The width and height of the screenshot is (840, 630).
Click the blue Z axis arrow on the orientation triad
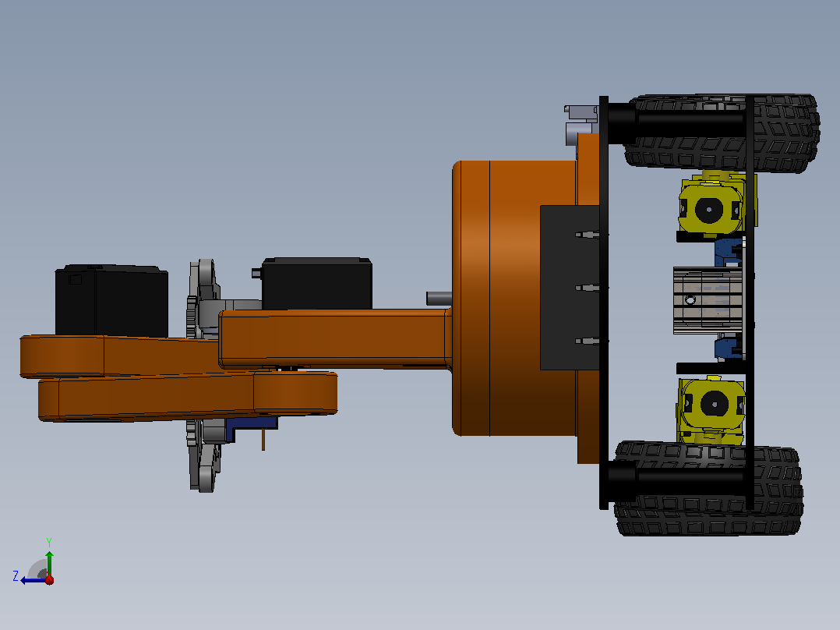[x=32, y=580]
